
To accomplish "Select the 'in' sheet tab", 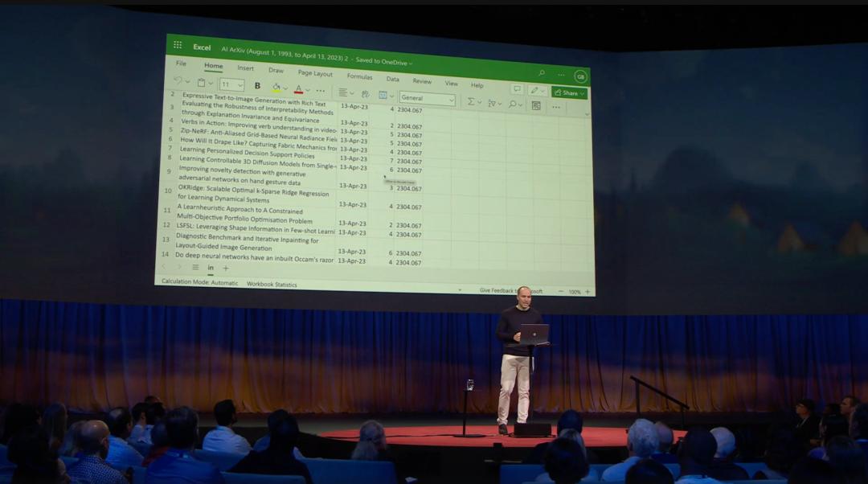I will (x=211, y=268).
